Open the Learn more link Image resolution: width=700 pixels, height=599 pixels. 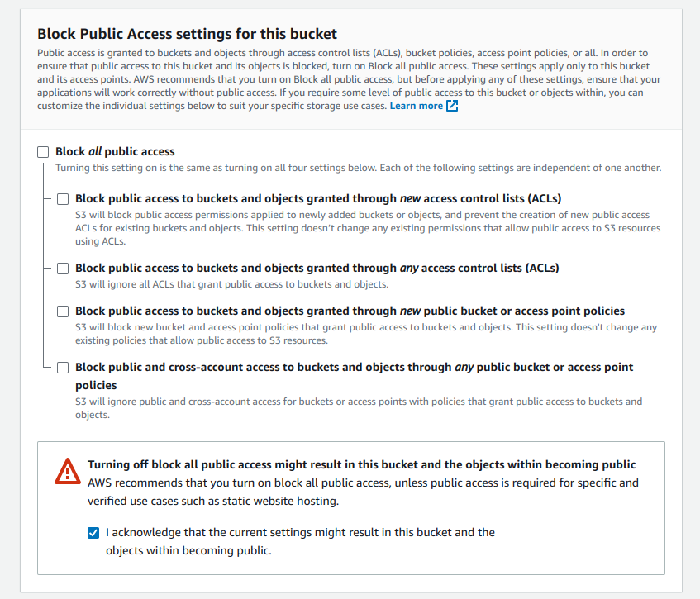coord(416,107)
